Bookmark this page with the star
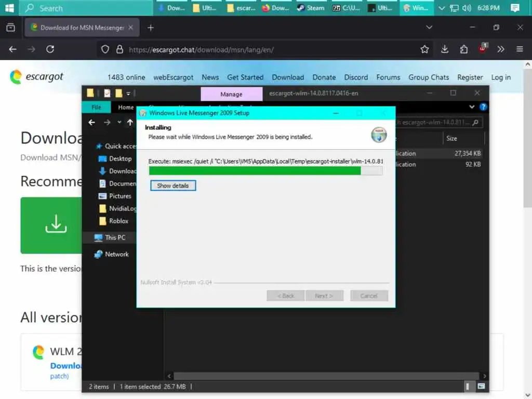532x399 pixels. 424,49
